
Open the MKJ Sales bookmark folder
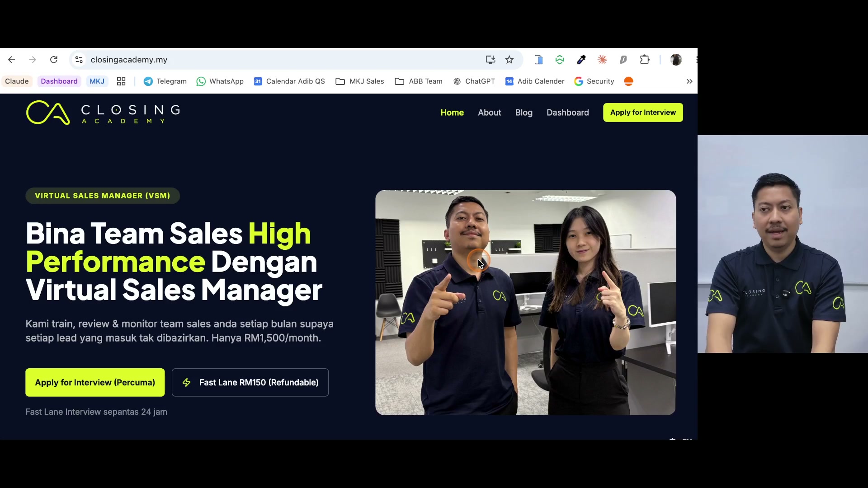click(360, 81)
